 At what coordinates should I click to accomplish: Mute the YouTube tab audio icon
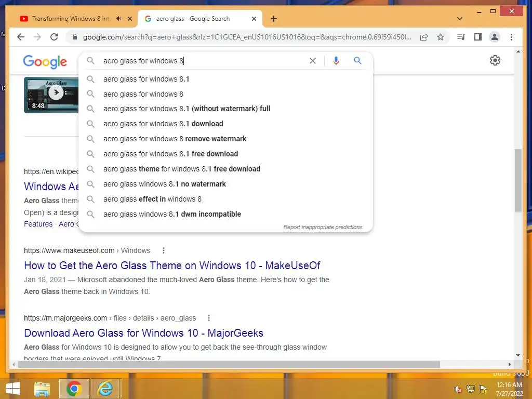click(119, 19)
